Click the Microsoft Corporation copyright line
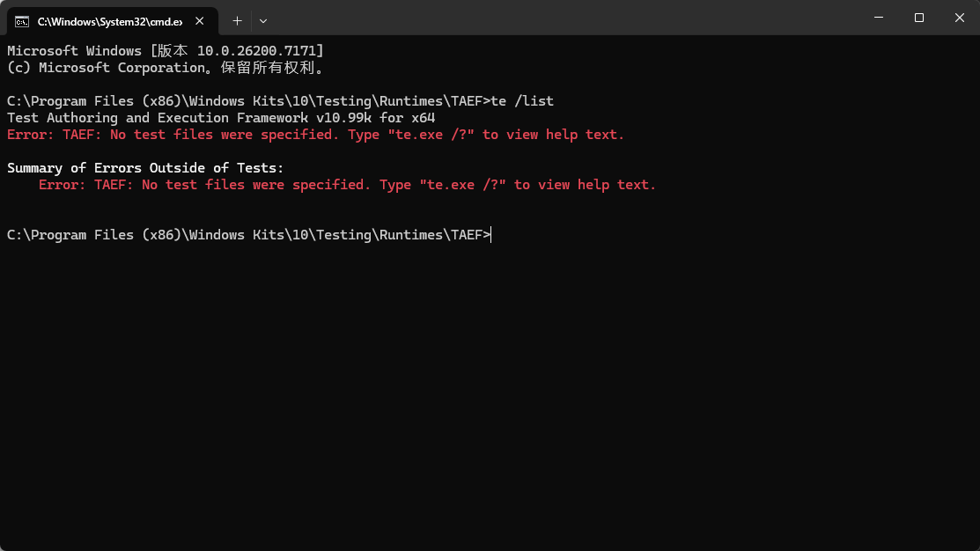This screenshot has height=551, width=980. click(165, 68)
